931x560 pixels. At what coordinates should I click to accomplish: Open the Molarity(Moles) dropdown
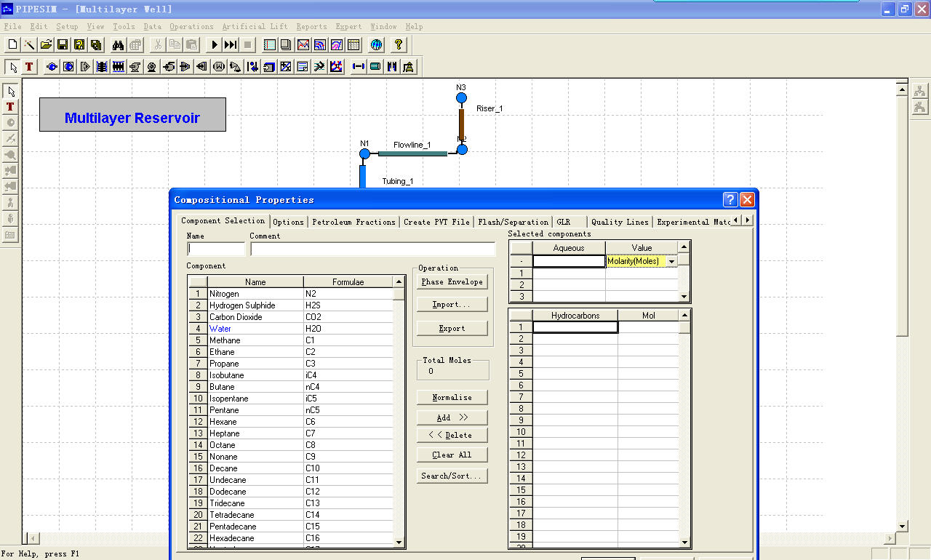coord(672,261)
